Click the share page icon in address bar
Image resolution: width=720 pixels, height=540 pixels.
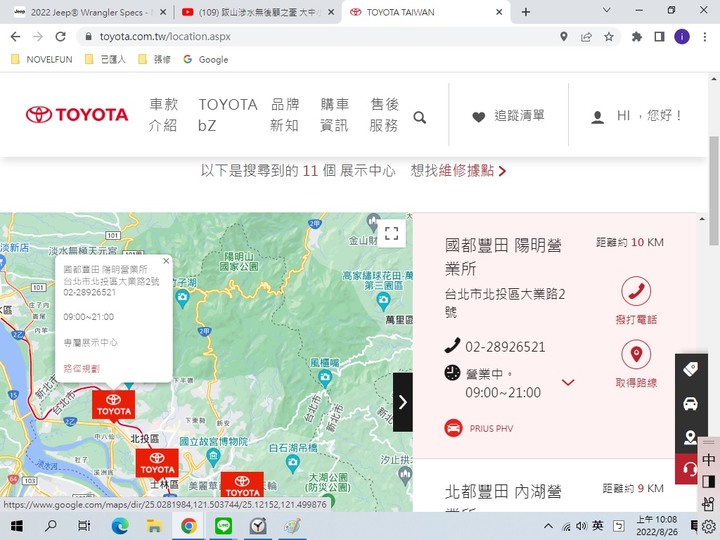(x=586, y=37)
